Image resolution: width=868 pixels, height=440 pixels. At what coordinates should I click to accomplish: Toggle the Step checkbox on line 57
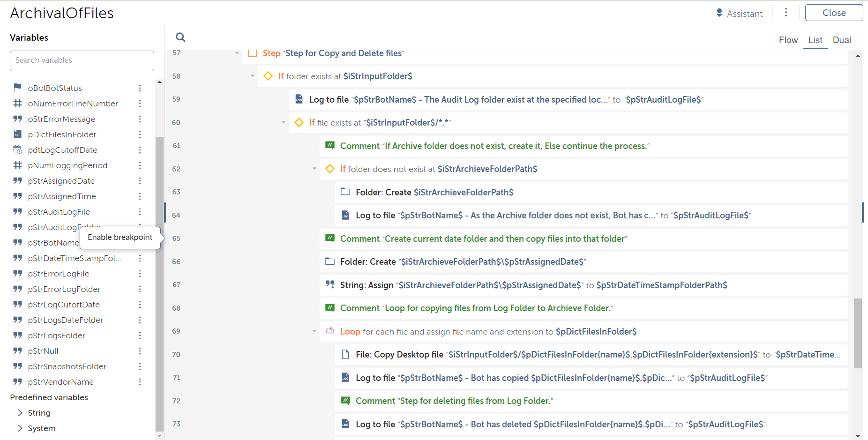tap(253, 53)
